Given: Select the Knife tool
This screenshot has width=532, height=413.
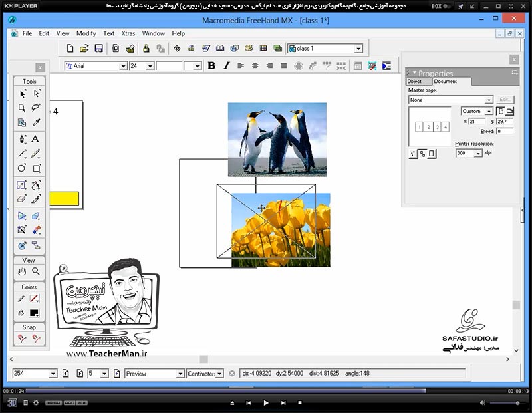Looking at the screenshot, I should [x=36, y=199].
